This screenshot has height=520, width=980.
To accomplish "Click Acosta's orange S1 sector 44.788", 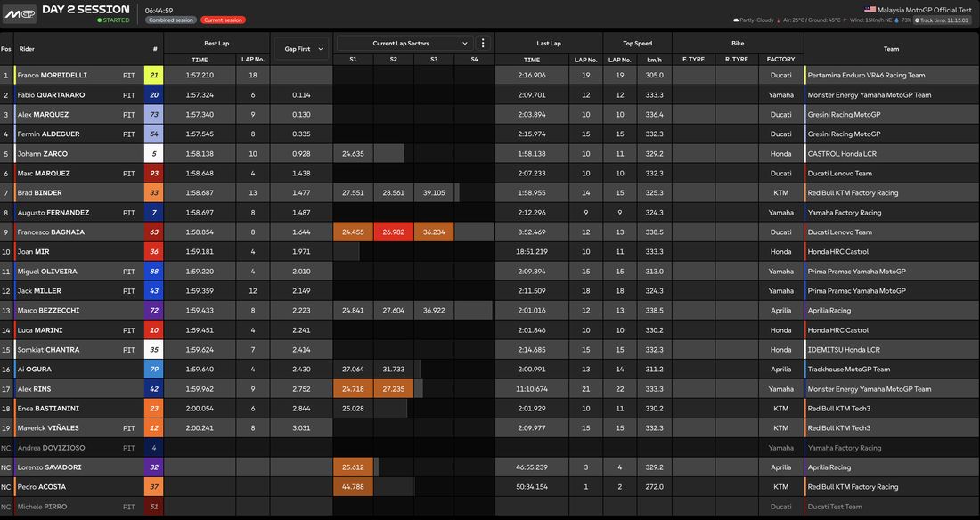I will 353,487.
